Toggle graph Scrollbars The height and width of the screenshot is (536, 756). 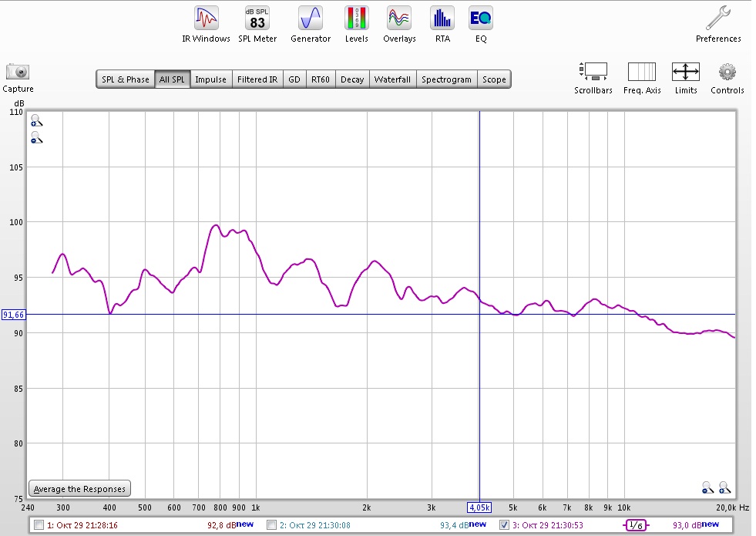coord(593,76)
